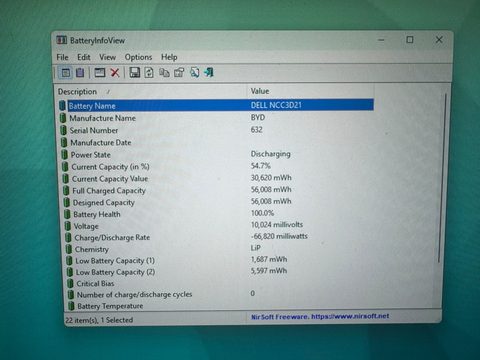Open the Options menu
This screenshot has width=480, height=360.
pyautogui.click(x=138, y=57)
